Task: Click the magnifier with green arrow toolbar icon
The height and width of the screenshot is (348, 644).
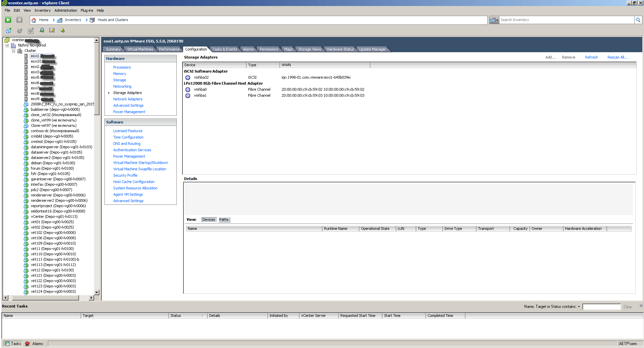Action: click(42, 30)
